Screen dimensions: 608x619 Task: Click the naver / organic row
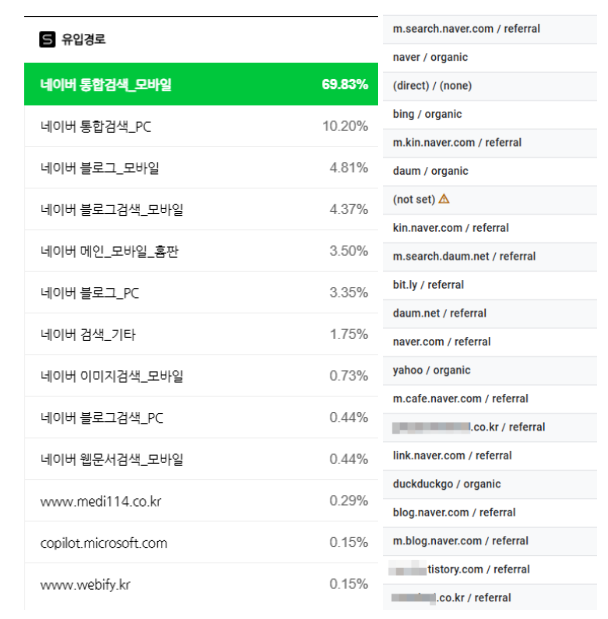490,58
